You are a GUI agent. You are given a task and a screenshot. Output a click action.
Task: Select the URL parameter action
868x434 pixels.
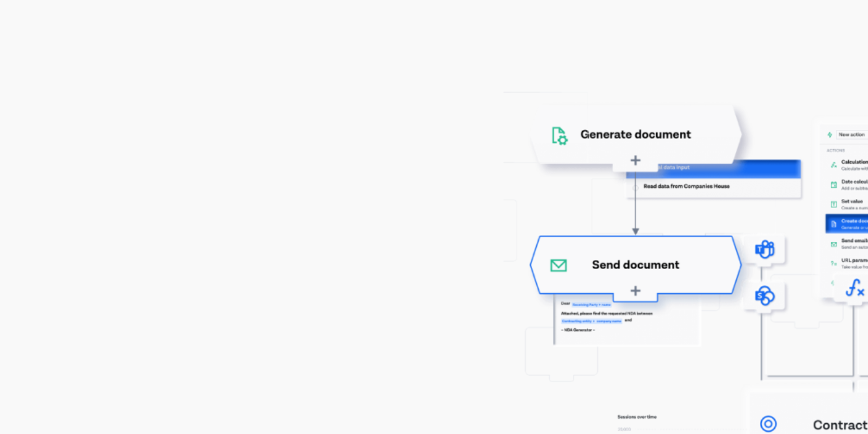pos(852,263)
